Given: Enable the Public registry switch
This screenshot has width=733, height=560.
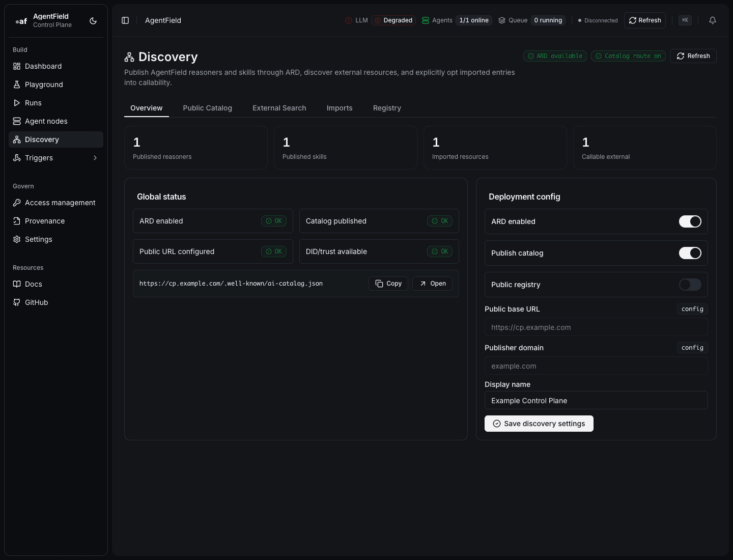Looking at the screenshot, I should pos(690,285).
